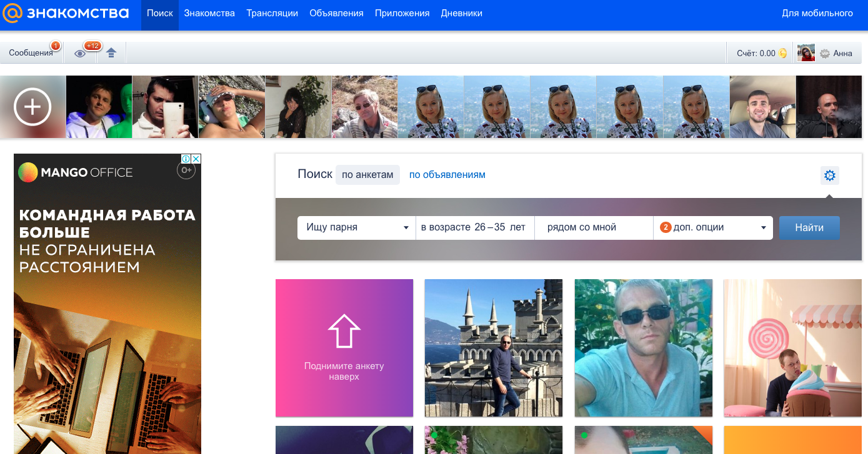This screenshot has height=454, width=868.
Task: Open the Знакомства logo home link
Action: click(x=66, y=13)
